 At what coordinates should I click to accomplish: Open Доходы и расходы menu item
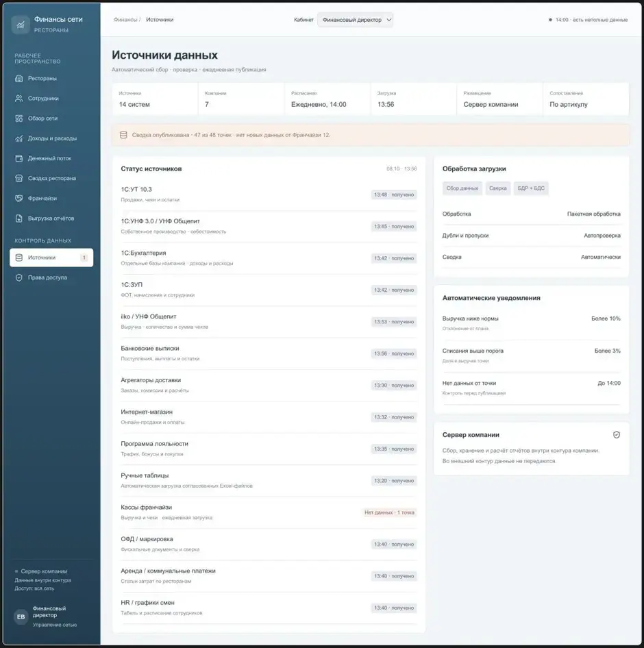(x=51, y=138)
